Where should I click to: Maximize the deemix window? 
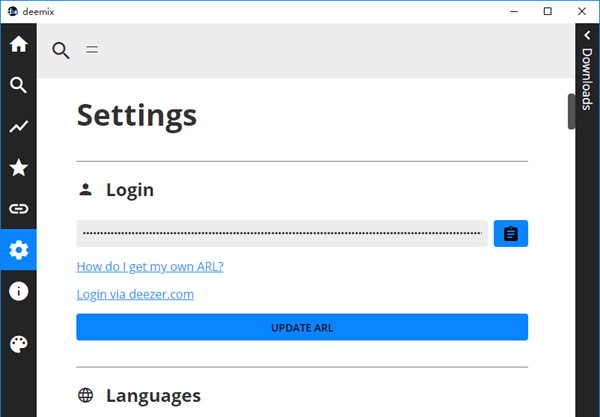(548, 11)
